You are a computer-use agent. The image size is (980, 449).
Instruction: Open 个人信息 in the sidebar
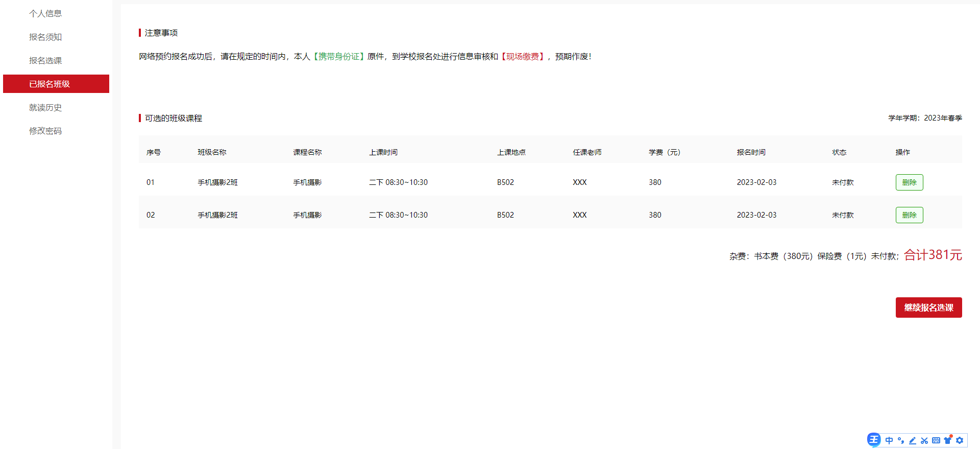click(45, 13)
